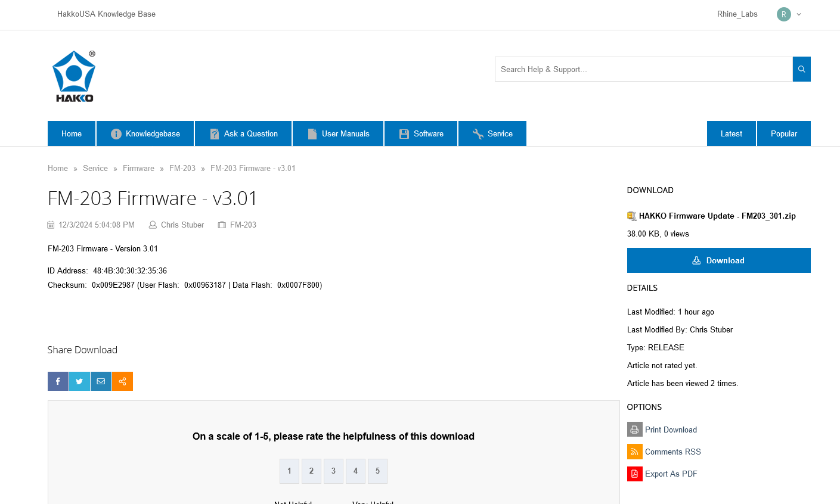Click the Comments RSS link text
840x504 pixels.
coord(673,452)
